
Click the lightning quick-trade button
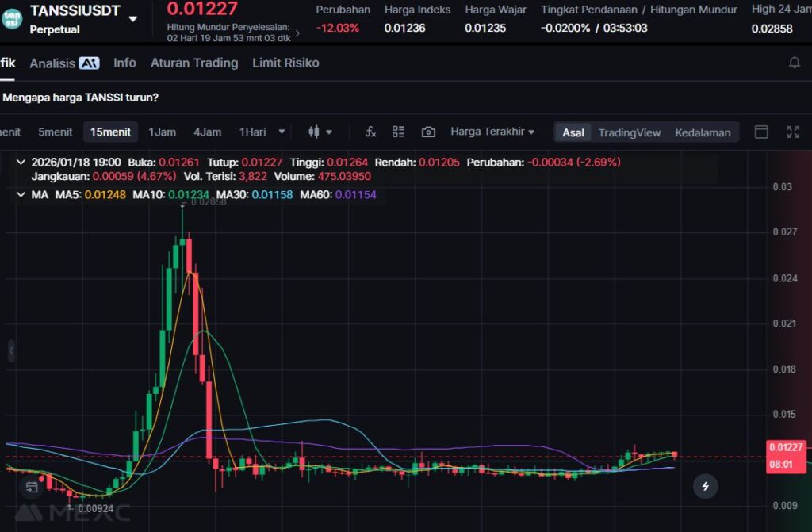pyautogui.click(x=705, y=486)
